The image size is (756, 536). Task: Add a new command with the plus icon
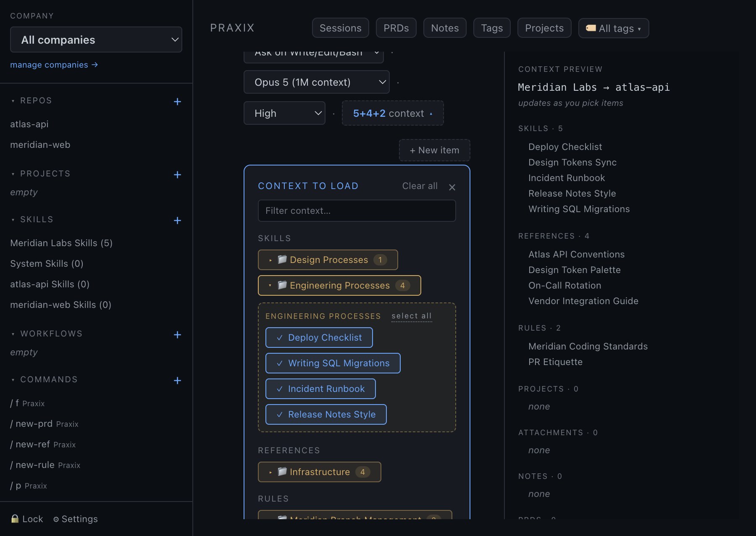click(x=177, y=381)
